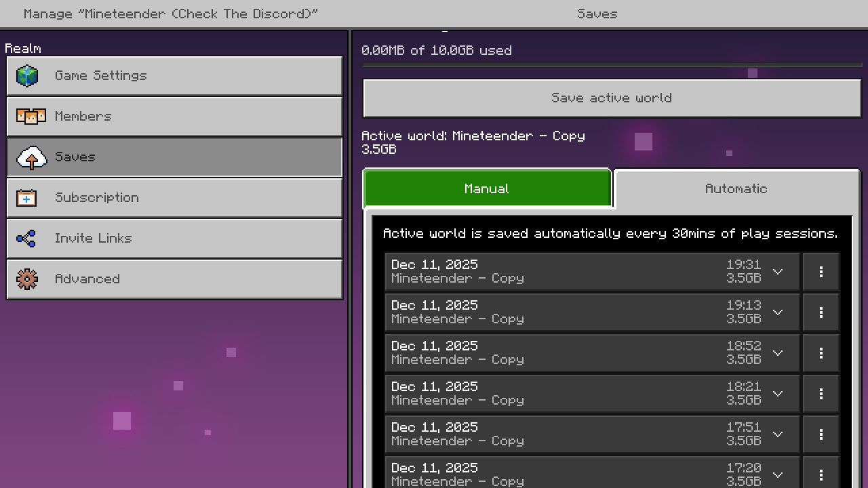Click the automatic save every 30mins notice

tap(610, 234)
